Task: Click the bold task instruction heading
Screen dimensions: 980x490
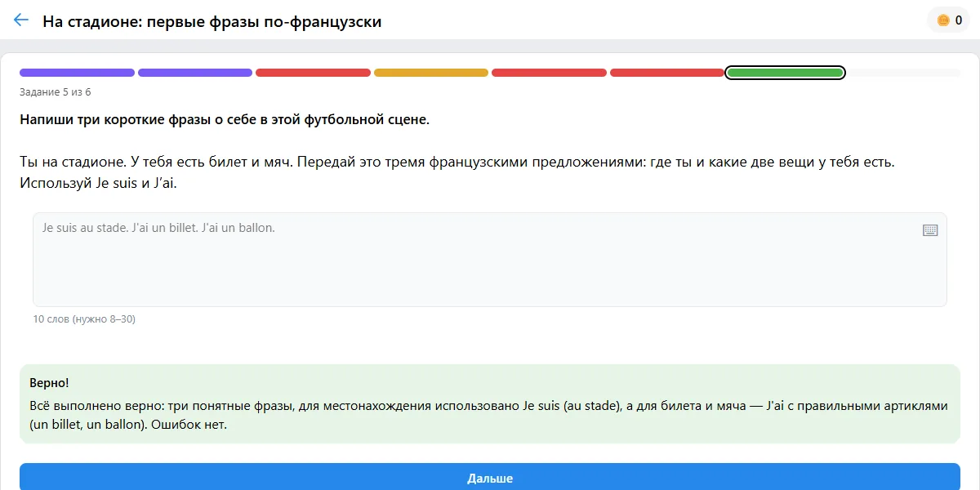Action: [225, 120]
